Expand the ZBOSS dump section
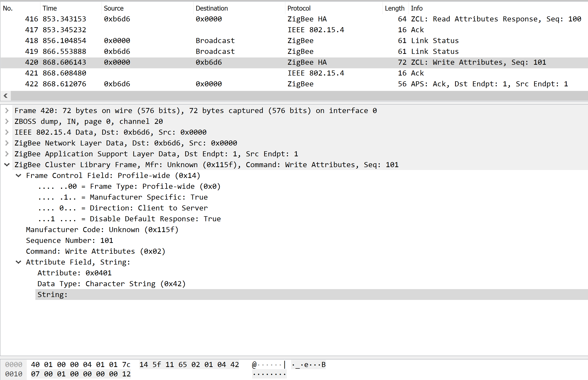588x380 pixels. coord(7,121)
